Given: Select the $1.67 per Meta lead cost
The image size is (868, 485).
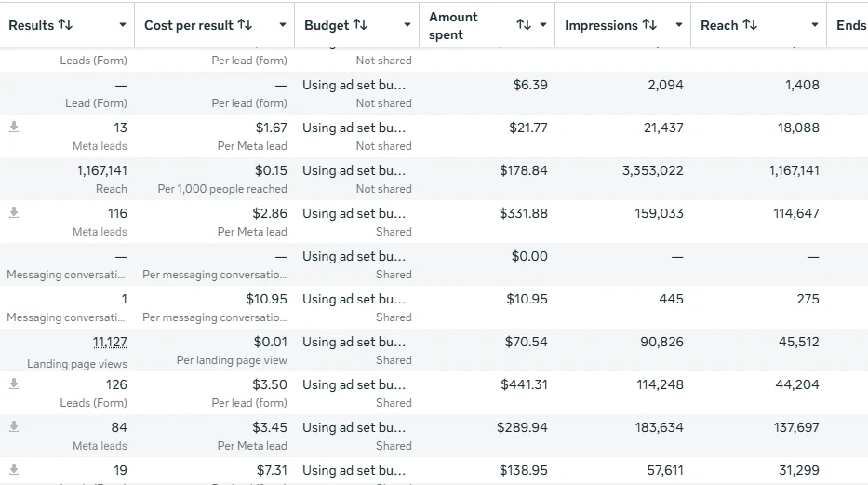Looking at the screenshot, I should click(272, 128).
